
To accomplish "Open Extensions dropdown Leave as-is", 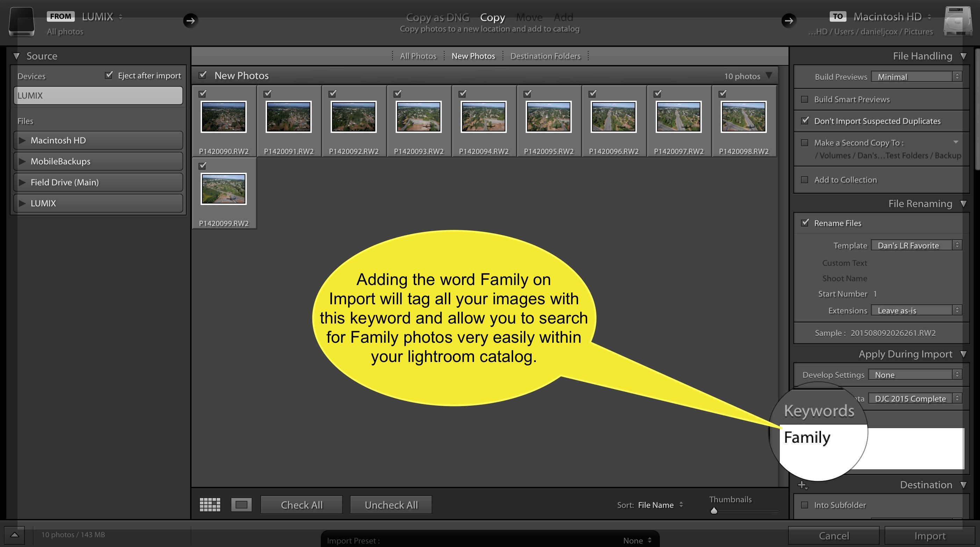I will pyautogui.click(x=916, y=310).
